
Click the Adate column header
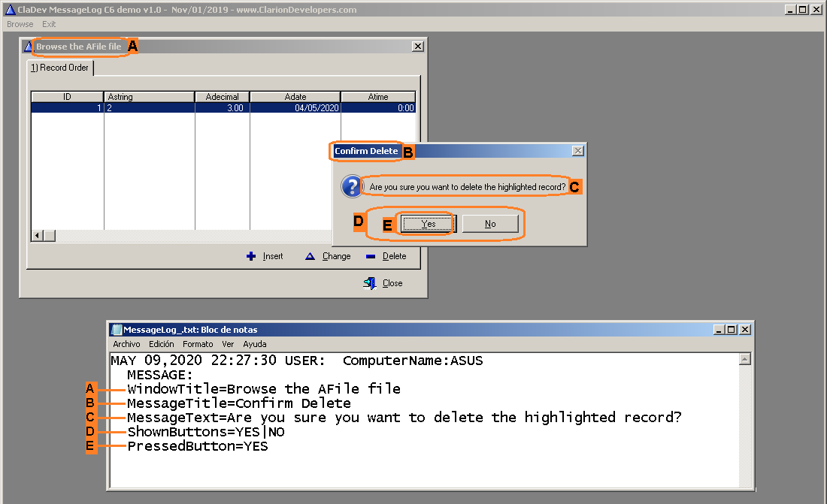tap(295, 97)
